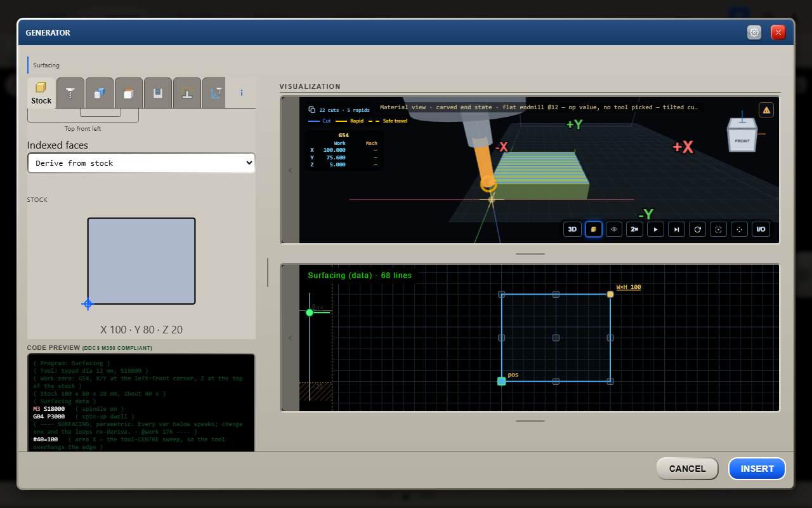Open the Stock tab
812x508 pixels.
(41, 93)
